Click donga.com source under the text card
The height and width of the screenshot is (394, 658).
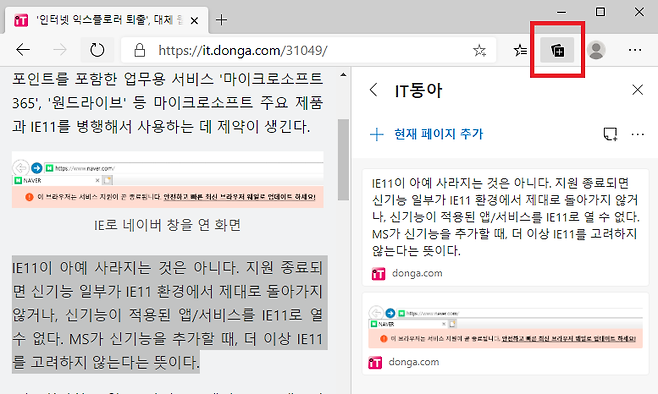click(417, 273)
